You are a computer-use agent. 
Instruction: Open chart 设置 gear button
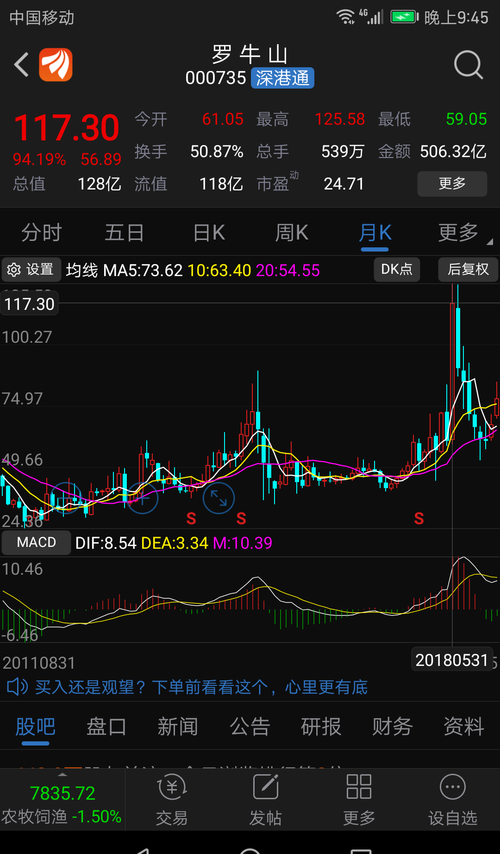point(31,270)
